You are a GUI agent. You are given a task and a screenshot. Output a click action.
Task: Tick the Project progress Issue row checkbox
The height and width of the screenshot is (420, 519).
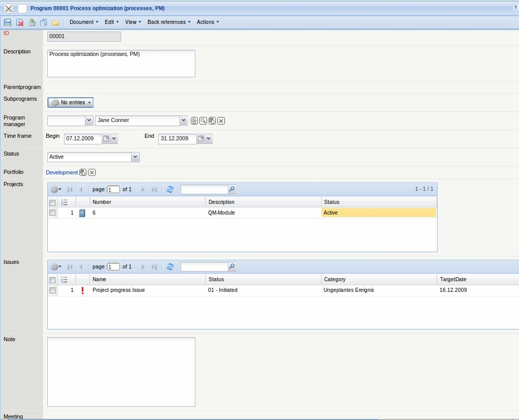(52, 290)
